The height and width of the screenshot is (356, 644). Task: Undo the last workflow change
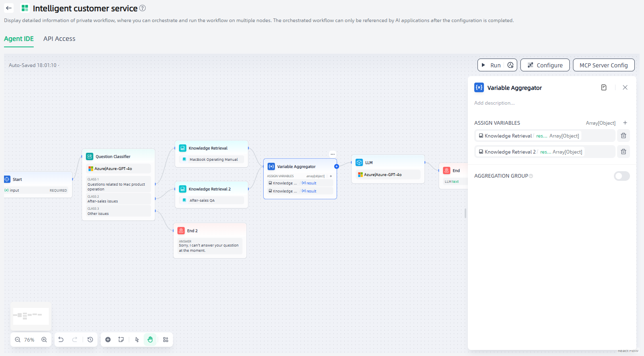[61, 340]
